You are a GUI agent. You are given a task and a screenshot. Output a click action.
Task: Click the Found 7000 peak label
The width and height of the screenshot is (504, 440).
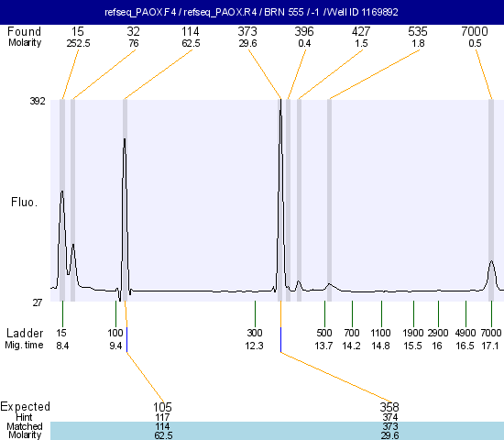coord(475,31)
